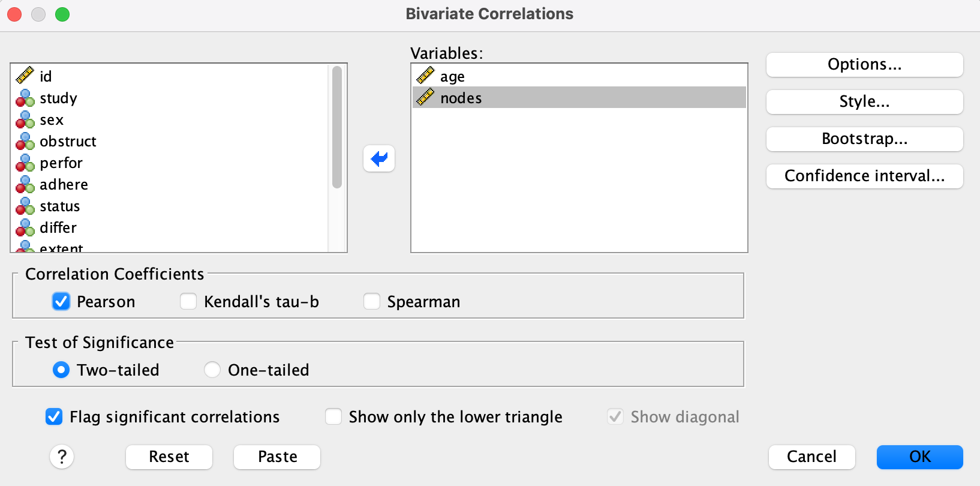Select the obstruct variable in source list
This screenshot has width=980, height=486.
coord(68,141)
